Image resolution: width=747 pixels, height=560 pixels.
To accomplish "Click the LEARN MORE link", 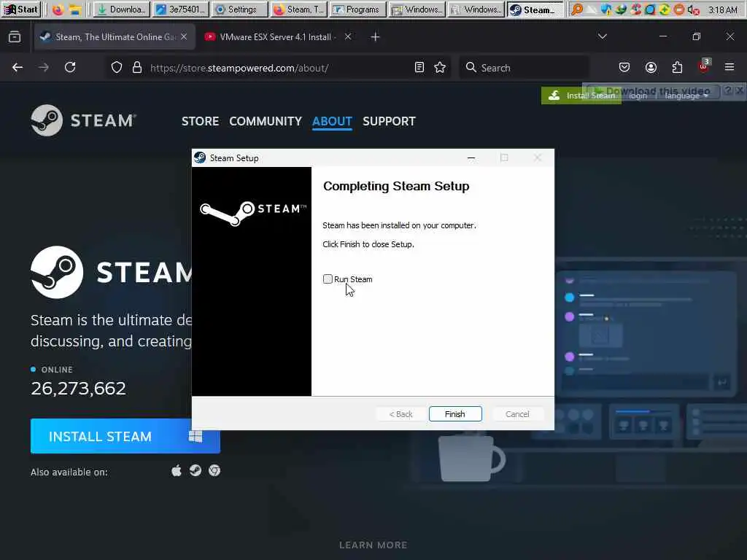I will pyautogui.click(x=373, y=545).
